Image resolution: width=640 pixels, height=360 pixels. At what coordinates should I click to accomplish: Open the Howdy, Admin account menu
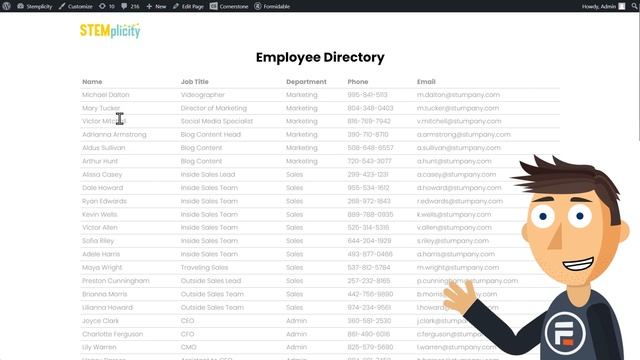pos(603,6)
